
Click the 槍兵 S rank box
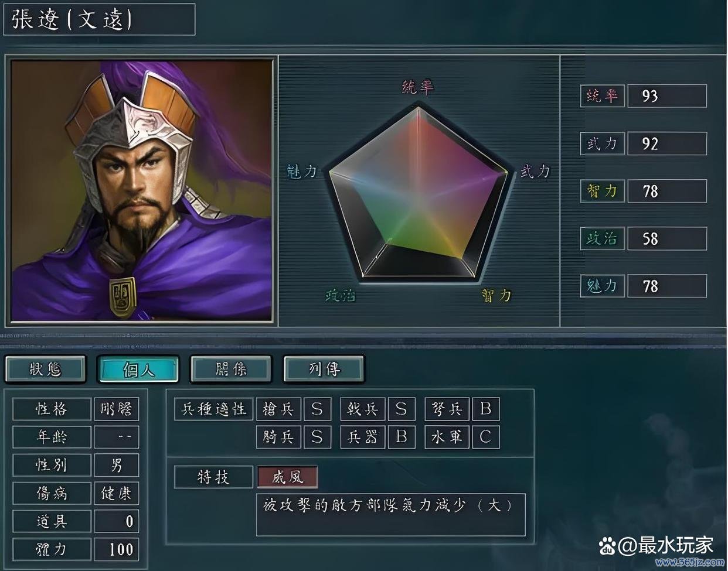click(x=317, y=409)
